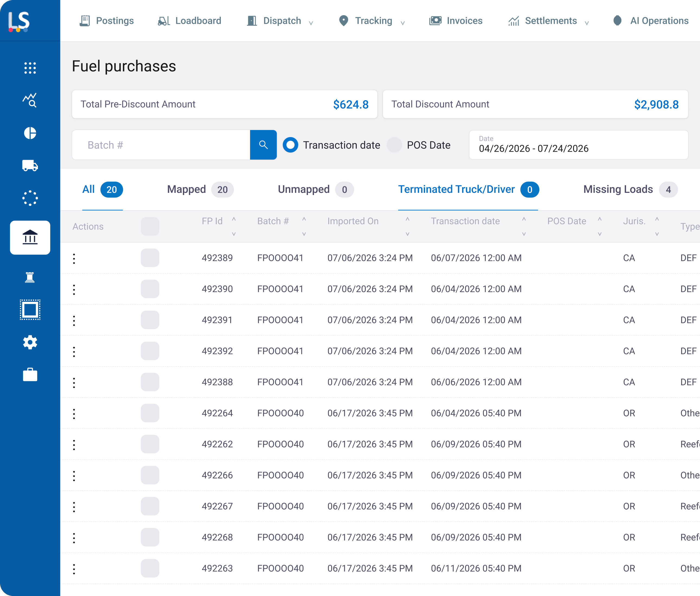700x596 pixels.
Task: Open the AI Operations page
Action: tap(651, 21)
